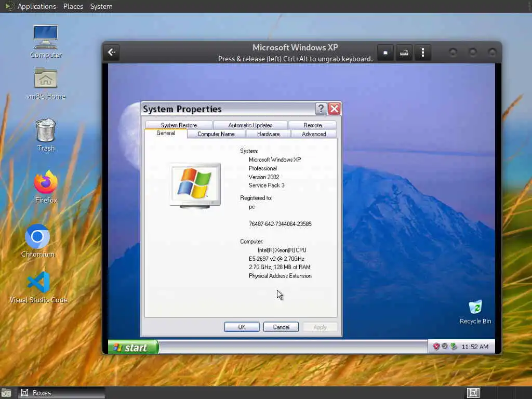Close the System Properties dialog

click(334, 109)
